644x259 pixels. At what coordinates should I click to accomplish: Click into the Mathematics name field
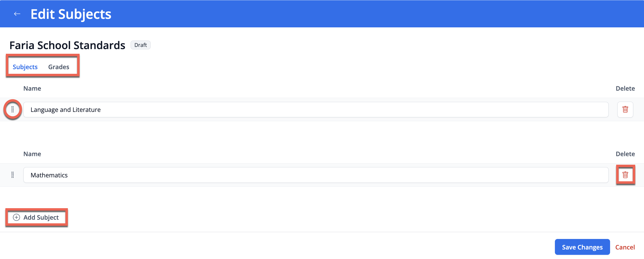tap(315, 175)
